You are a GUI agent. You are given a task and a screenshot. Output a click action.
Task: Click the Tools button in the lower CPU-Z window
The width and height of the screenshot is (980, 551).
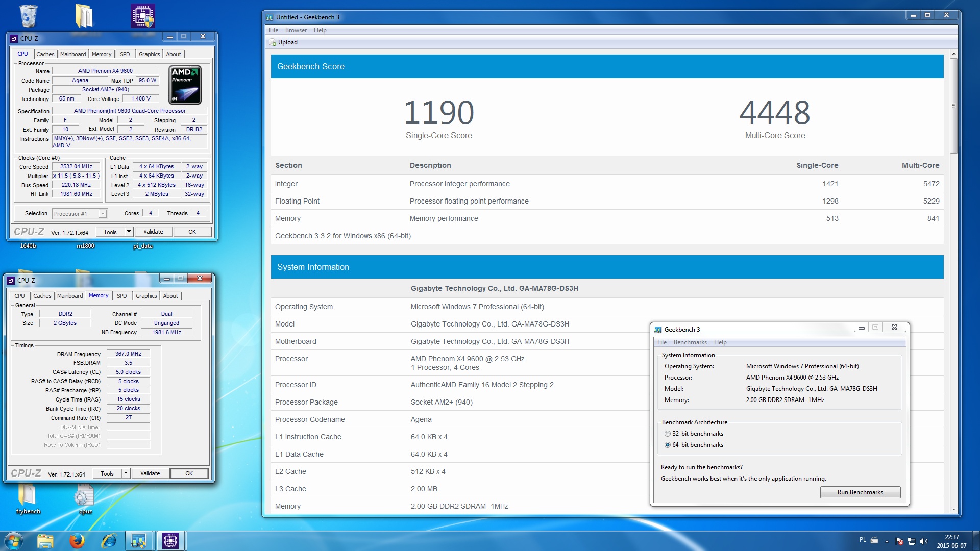107,473
